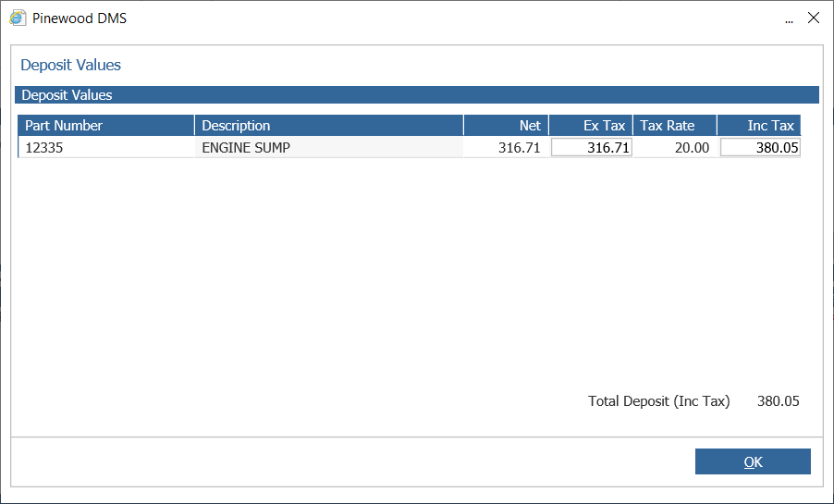This screenshot has height=504, width=834.
Task: Click the Ex Tax column header
Action: point(591,126)
